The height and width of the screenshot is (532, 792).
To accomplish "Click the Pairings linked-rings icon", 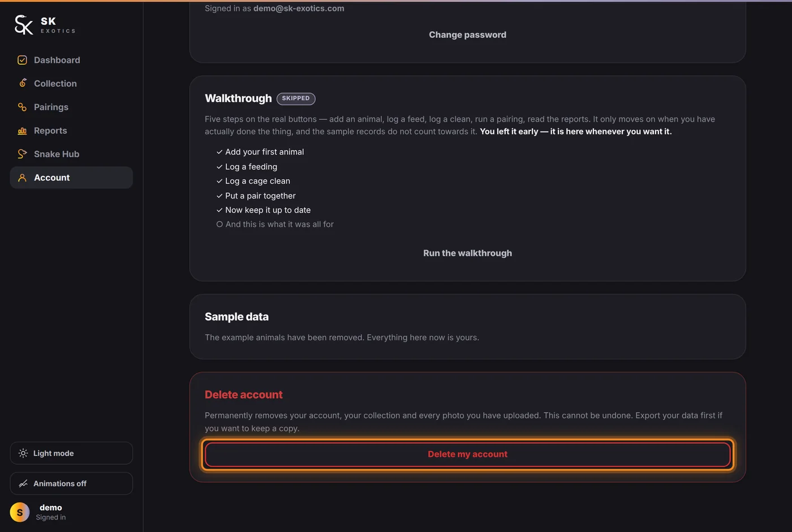I will (22, 107).
